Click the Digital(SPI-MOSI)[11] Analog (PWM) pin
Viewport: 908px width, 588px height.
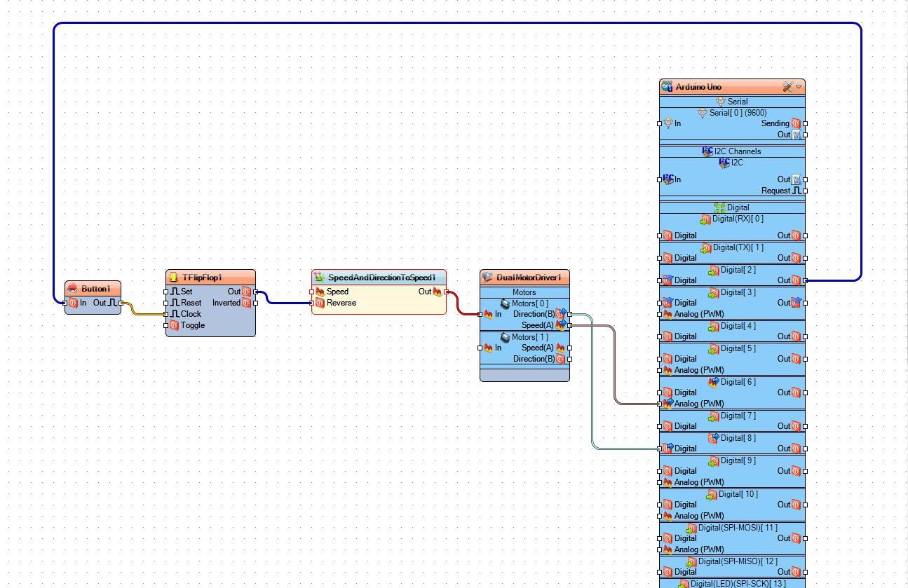660,549
